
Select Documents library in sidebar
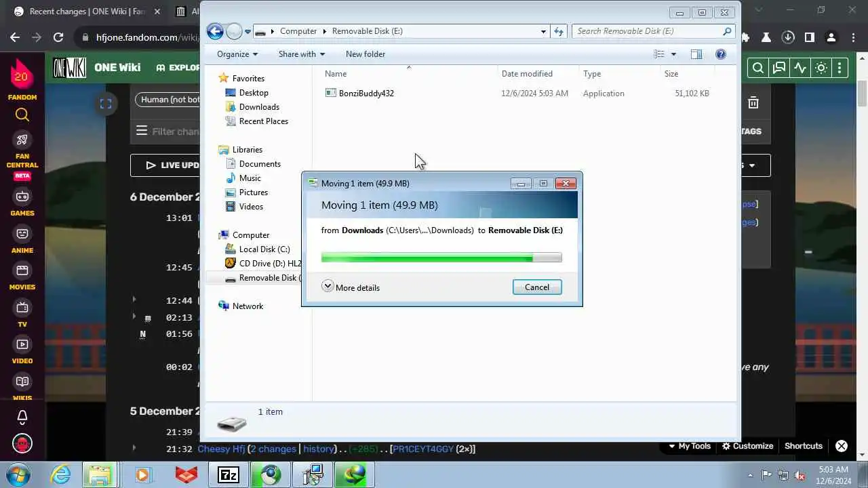coord(260,164)
